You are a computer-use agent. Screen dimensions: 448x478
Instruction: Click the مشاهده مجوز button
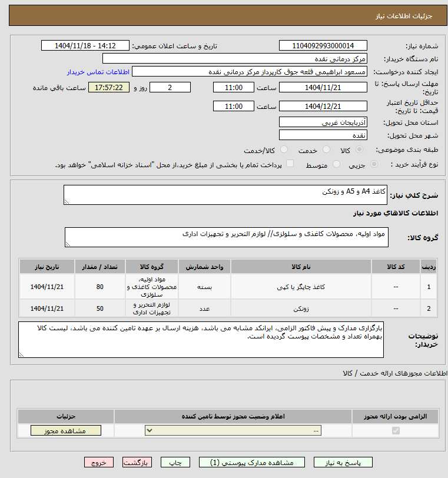(x=66, y=430)
